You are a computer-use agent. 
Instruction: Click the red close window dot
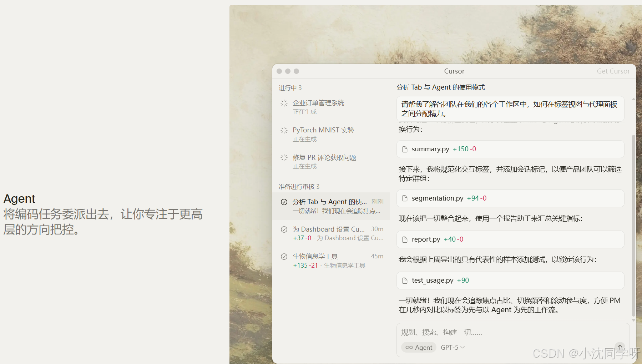(279, 71)
